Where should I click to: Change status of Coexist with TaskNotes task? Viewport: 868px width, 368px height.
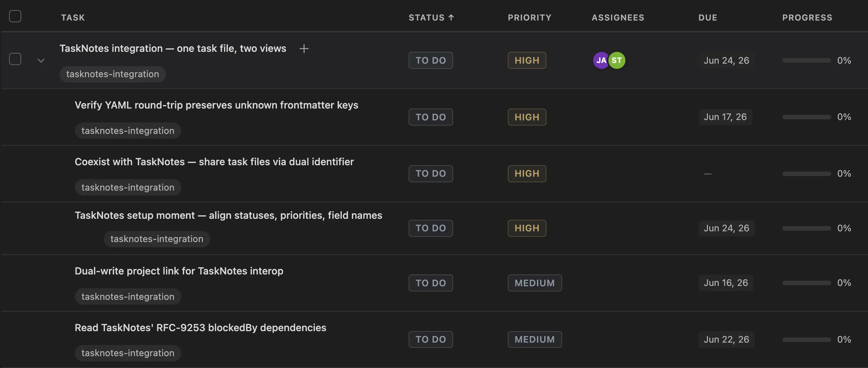pos(431,174)
